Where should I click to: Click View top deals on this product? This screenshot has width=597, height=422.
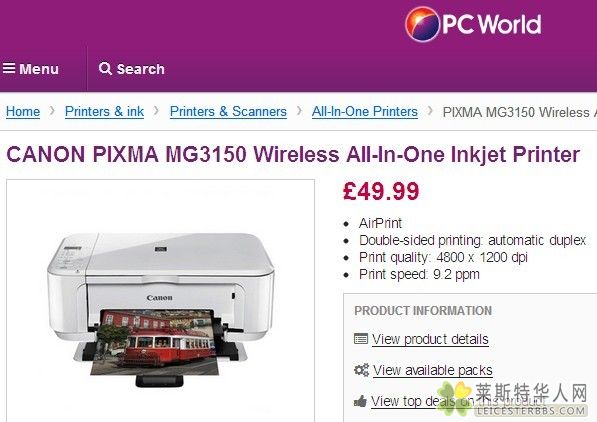point(458,401)
